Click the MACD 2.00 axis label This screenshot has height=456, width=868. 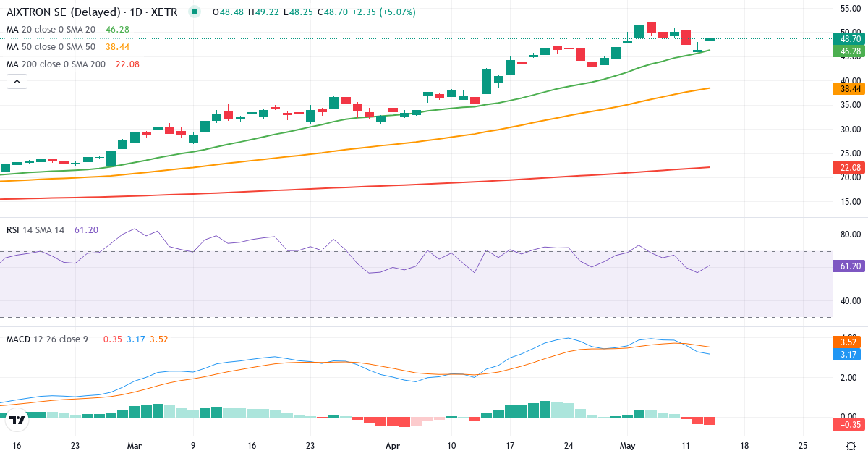(850, 377)
